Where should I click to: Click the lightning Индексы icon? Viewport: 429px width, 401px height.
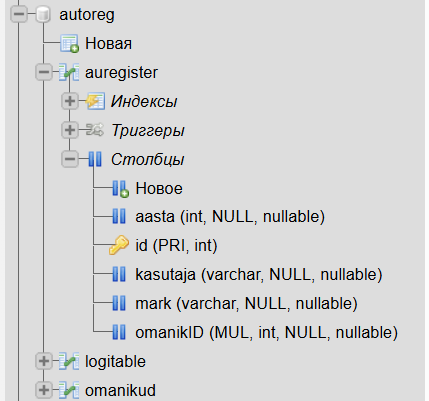click(95, 101)
